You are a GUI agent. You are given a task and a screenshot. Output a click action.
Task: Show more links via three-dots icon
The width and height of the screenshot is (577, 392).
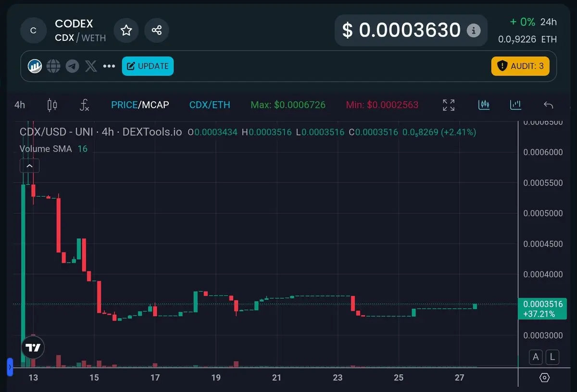[x=109, y=66]
